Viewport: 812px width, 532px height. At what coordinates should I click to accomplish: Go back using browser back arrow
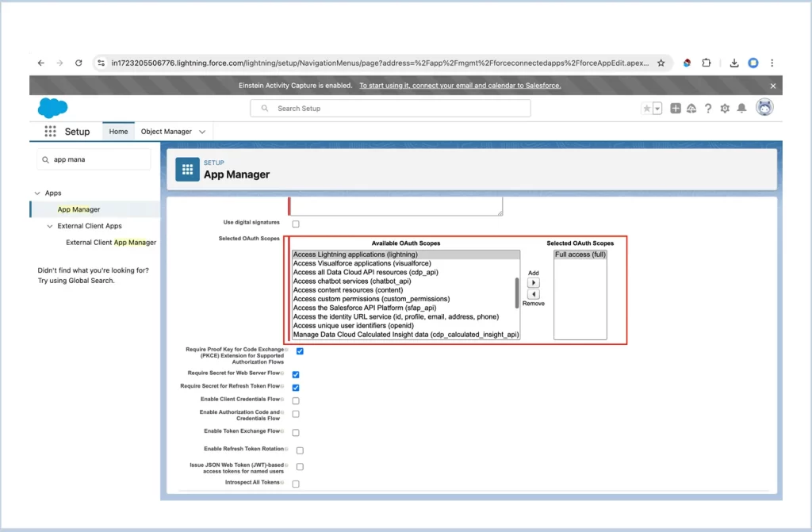click(x=41, y=63)
